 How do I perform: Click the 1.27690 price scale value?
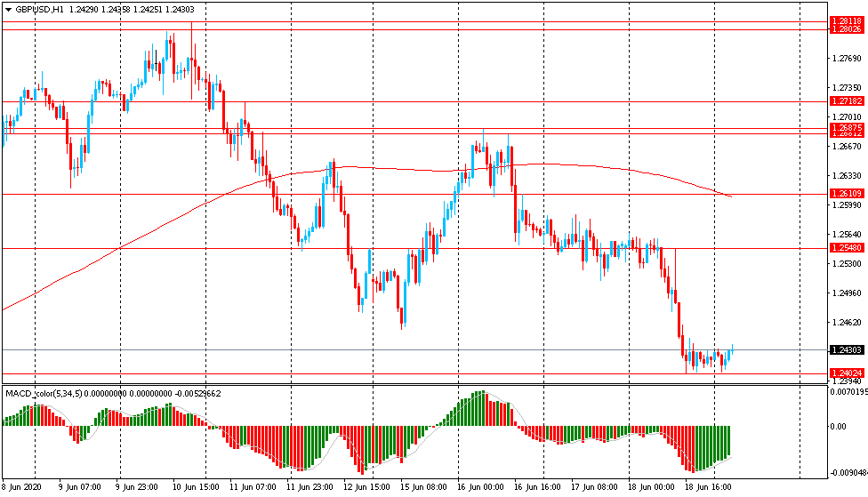[847, 59]
